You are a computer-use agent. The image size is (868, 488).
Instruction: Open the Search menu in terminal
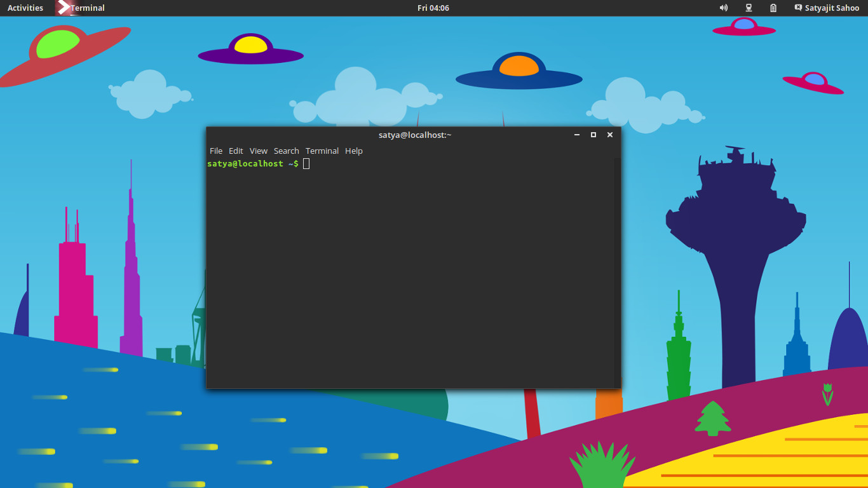coord(286,151)
